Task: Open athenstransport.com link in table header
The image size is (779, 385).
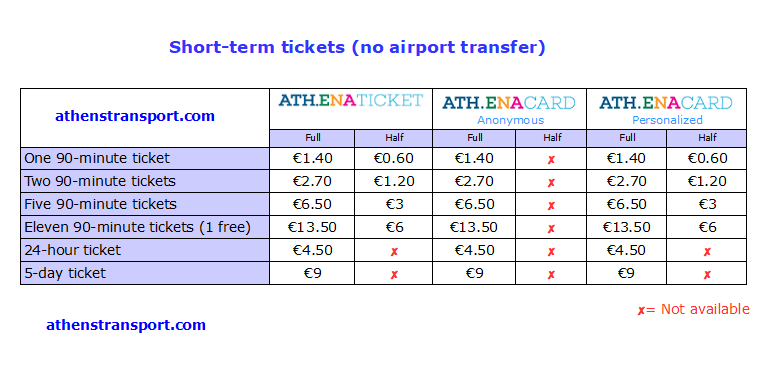Action: coord(135,116)
